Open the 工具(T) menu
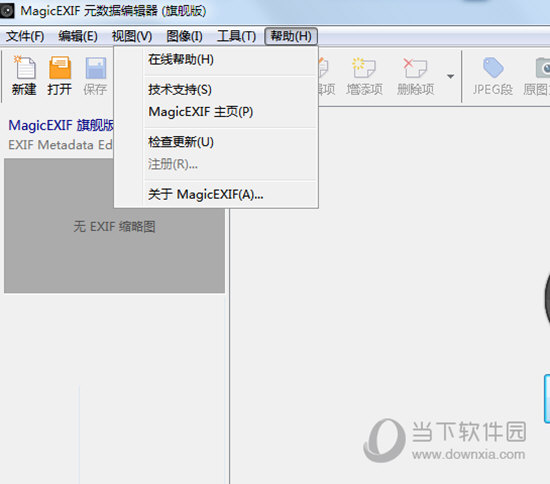Screen dimensions: 550x484 236,36
